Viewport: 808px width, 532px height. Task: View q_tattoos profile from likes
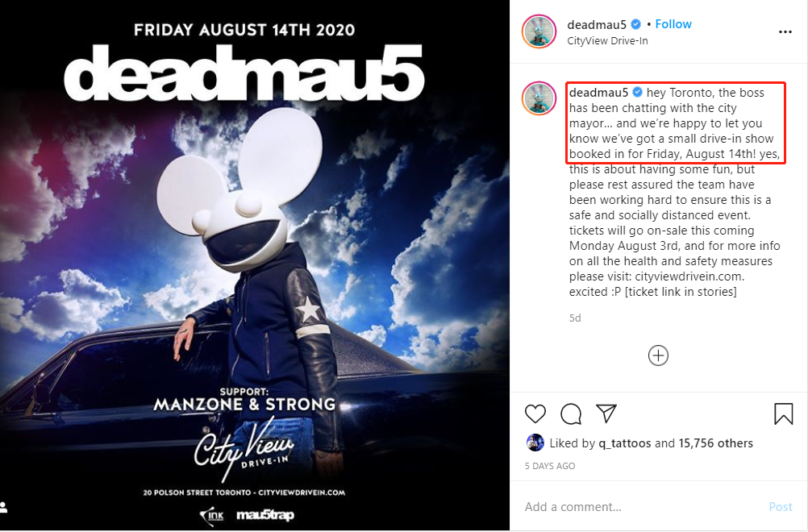[625, 443]
